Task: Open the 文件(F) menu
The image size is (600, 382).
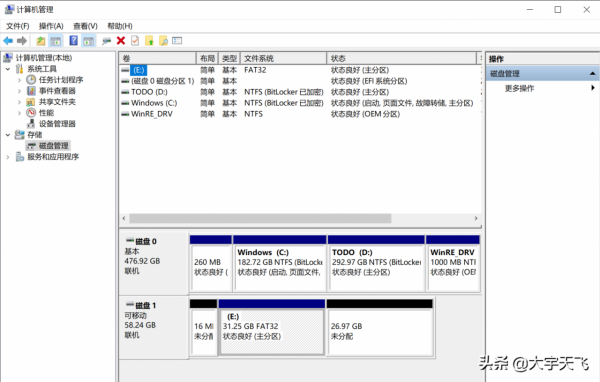Action: click(18, 26)
